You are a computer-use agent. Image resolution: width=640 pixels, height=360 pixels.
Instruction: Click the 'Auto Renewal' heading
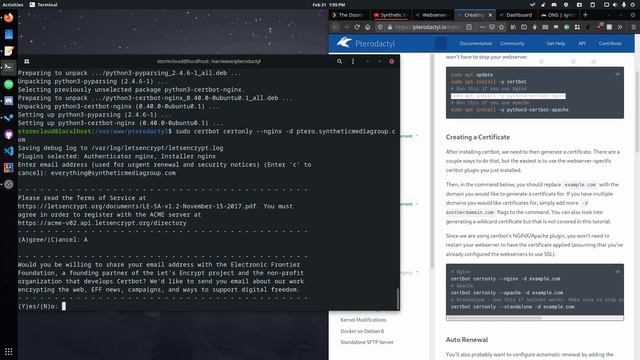click(467, 340)
